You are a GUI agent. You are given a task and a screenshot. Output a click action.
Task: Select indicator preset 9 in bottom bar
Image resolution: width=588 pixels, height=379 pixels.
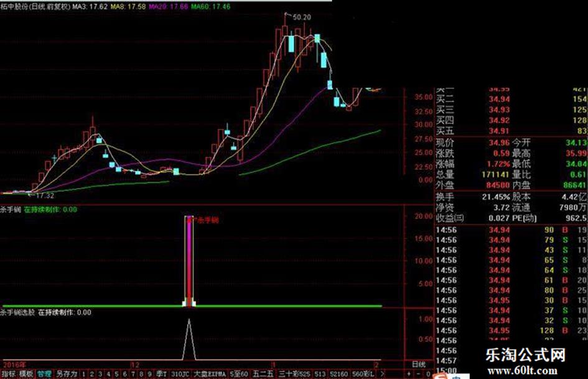coord(149,374)
